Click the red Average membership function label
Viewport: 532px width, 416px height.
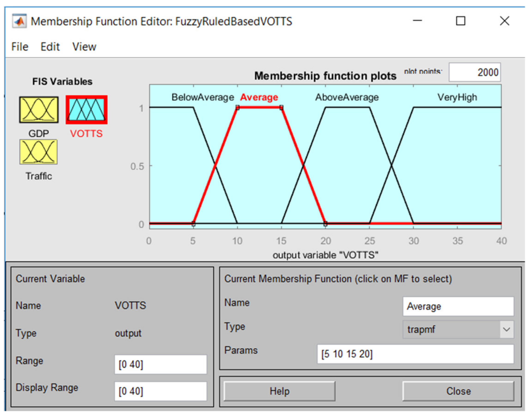(x=259, y=97)
